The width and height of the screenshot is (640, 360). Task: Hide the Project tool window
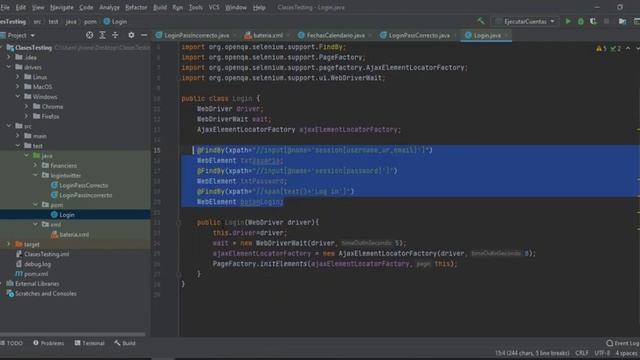144,35
